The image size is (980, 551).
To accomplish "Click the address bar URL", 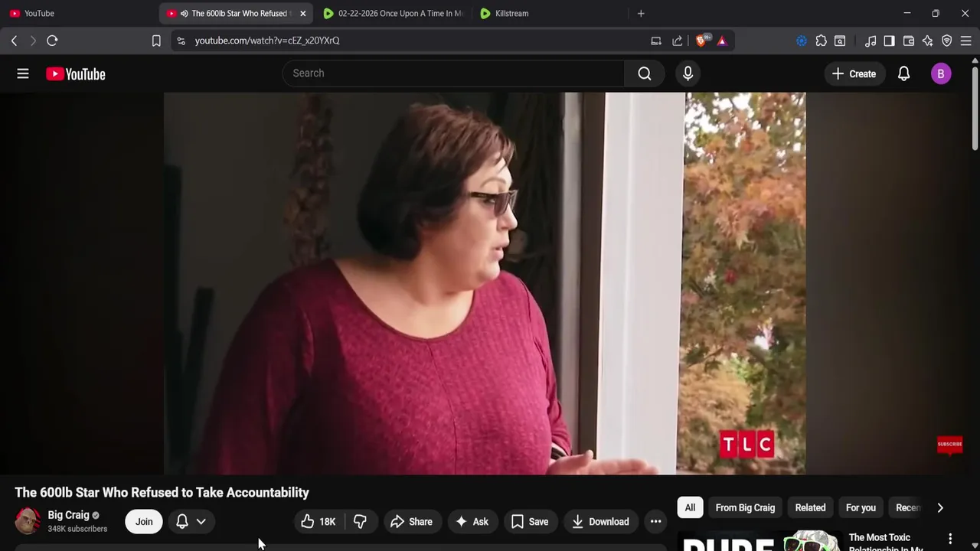I will [267, 41].
